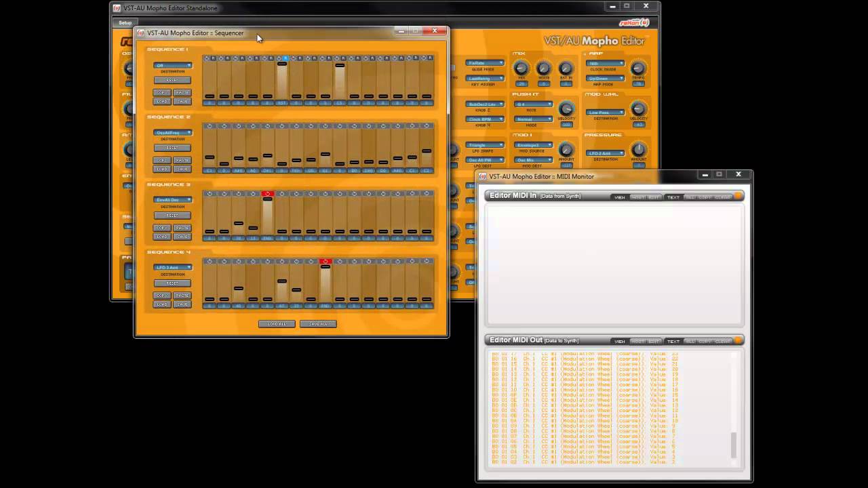Toggle EDIT view in Editor MIDI In
Screen dimensions: 868x488
click(x=654, y=197)
